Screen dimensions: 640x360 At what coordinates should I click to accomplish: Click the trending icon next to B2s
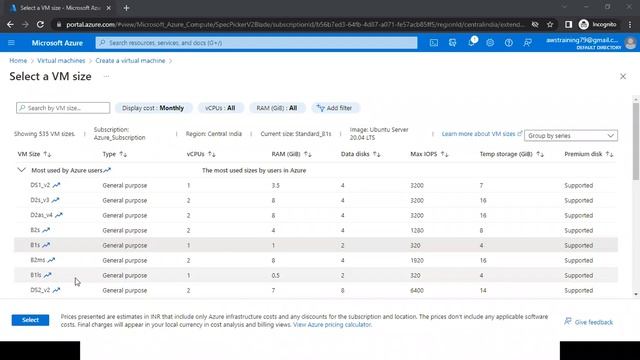(x=46, y=230)
